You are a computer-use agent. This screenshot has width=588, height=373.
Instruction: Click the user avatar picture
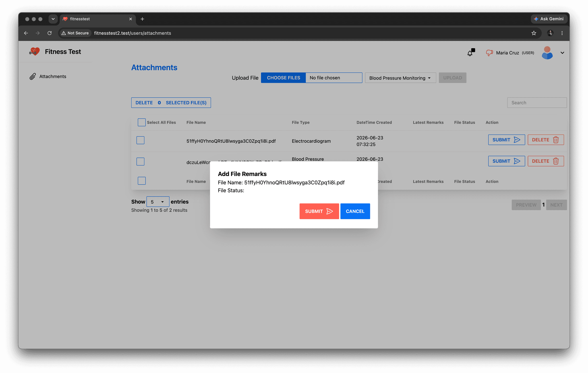[x=547, y=53]
